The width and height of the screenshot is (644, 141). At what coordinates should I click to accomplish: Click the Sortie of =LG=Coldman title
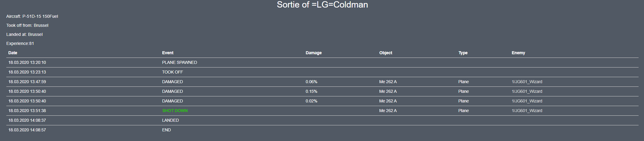pos(322,5)
